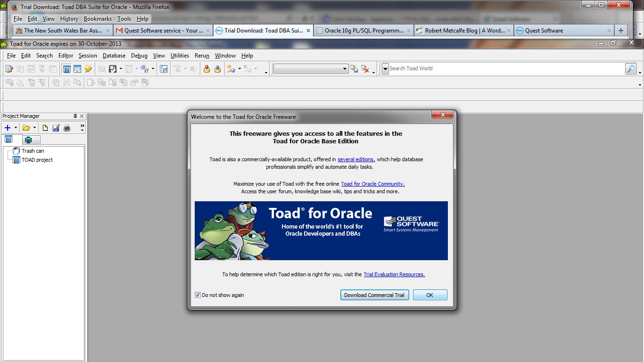The height and width of the screenshot is (362, 644).
Task: Open a new Firefox tab with plus button
Action: coord(620,31)
